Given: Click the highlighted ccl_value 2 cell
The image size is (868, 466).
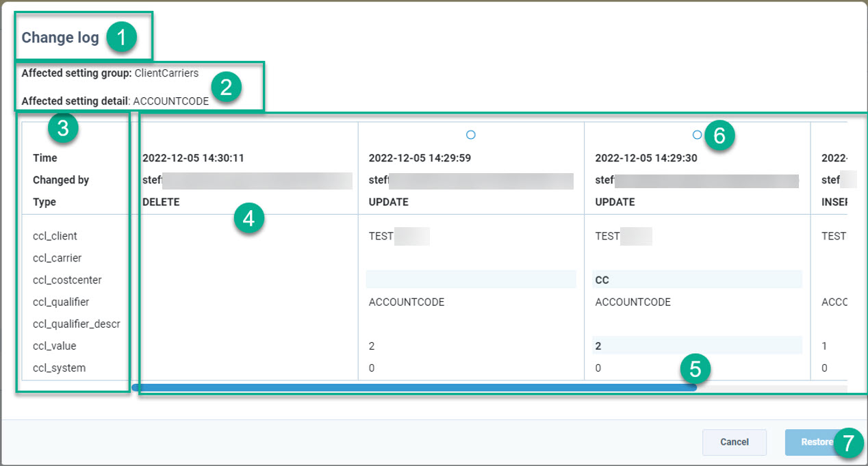Looking at the screenshot, I should click(697, 346).
